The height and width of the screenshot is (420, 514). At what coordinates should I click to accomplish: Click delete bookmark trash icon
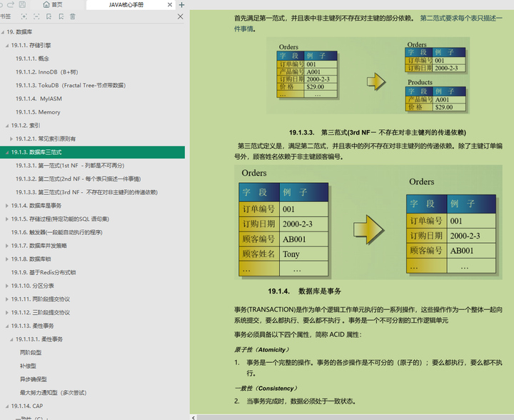73,16
